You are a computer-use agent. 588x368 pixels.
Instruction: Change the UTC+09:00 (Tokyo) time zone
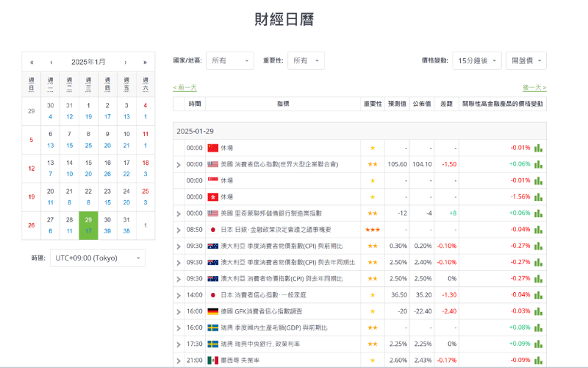pos(97,258)
